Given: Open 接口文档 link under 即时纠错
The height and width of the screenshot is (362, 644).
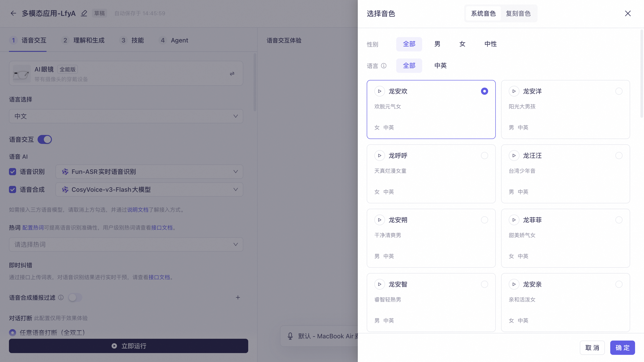Looking at the screenshot, I should [159, 277].
